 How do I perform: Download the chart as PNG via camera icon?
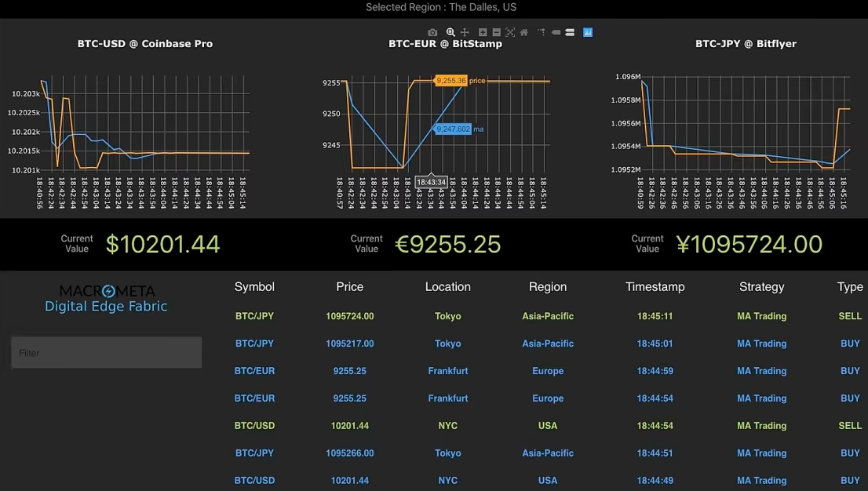432,32
